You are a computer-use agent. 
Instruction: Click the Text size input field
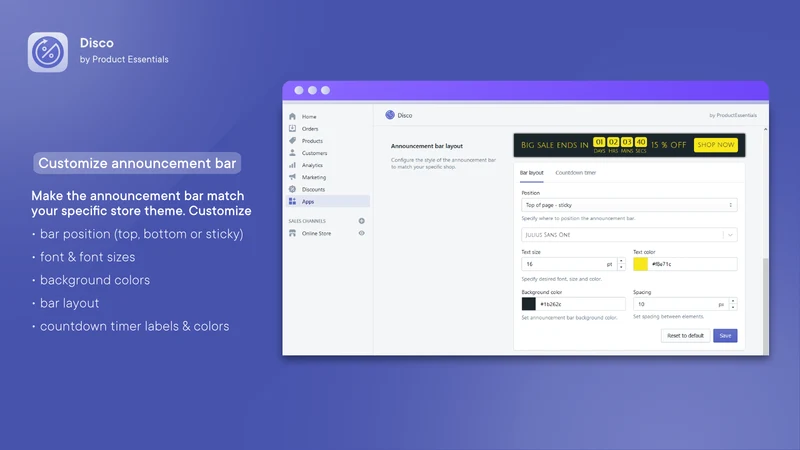pyautogui.click(x=568, y=264)
